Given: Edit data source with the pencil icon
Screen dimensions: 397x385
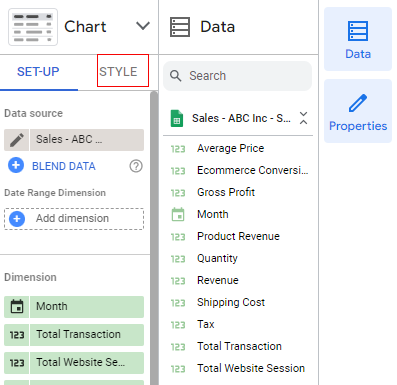Looking at the screenshot, I should pos(17,140).
